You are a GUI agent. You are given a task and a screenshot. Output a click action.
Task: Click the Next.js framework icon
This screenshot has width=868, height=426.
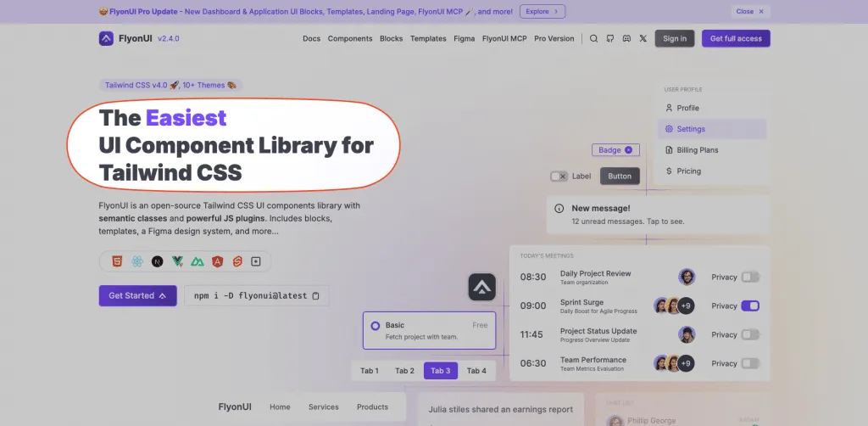157,261
